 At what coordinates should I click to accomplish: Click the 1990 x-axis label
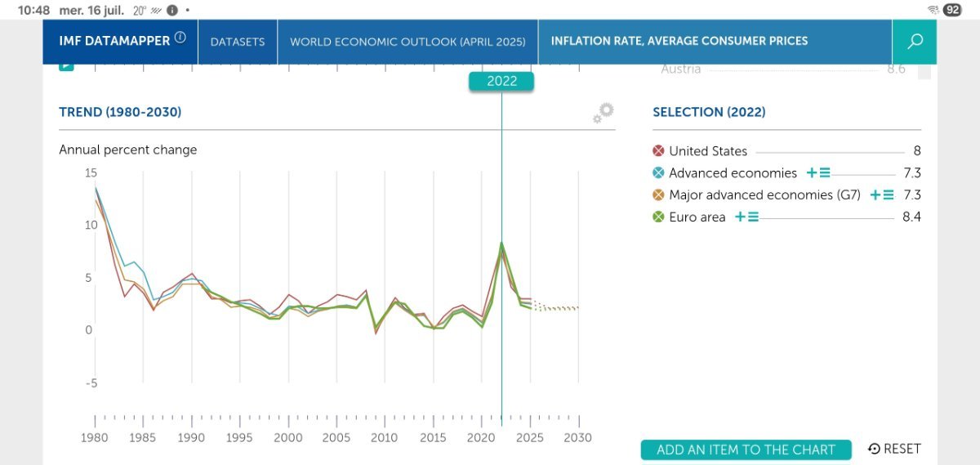tap(191, 438)
